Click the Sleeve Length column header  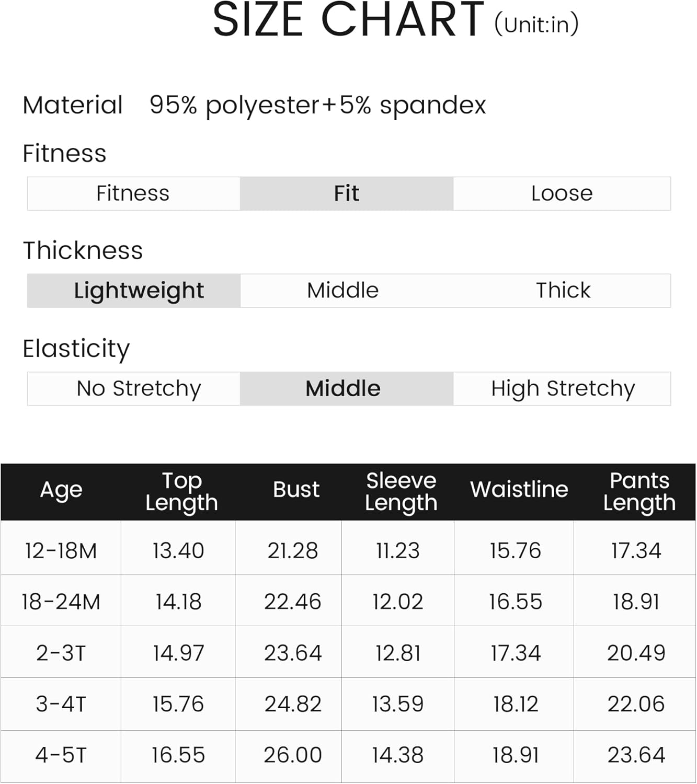(x=401, y=491)
